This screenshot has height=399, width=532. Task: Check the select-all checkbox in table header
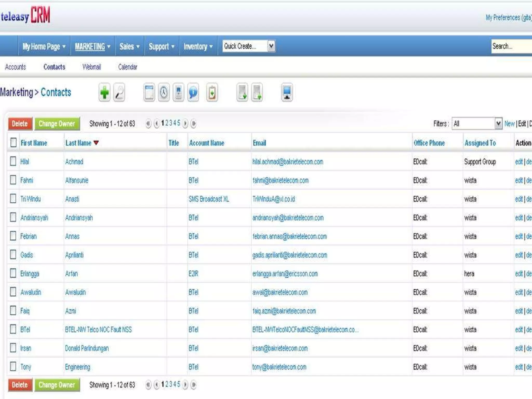[14, 143]
